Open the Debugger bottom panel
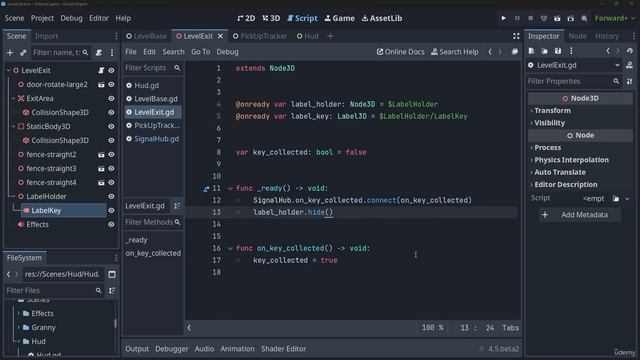Screen dimensions: 640x360 (x=171, y=349)
